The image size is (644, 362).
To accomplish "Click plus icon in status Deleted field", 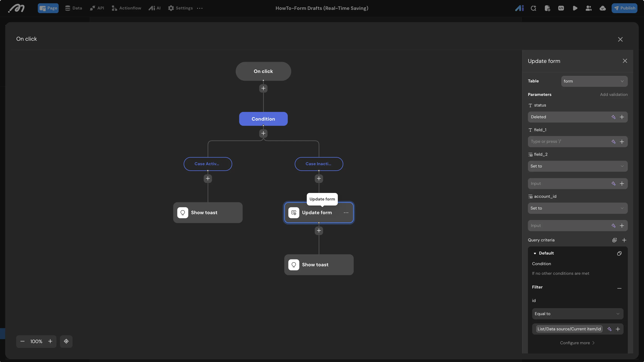I will point(622,117).
